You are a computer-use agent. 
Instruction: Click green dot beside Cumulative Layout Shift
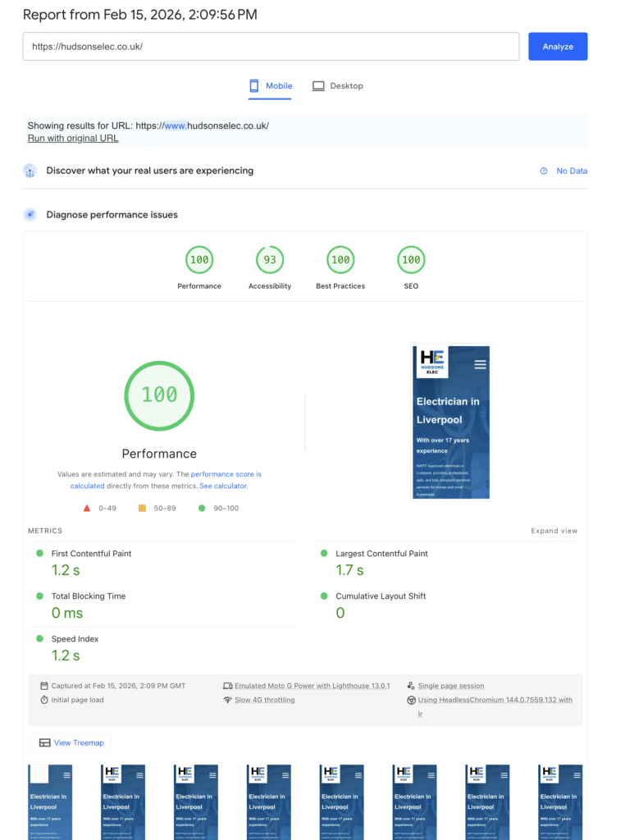[x=324, y=596]
